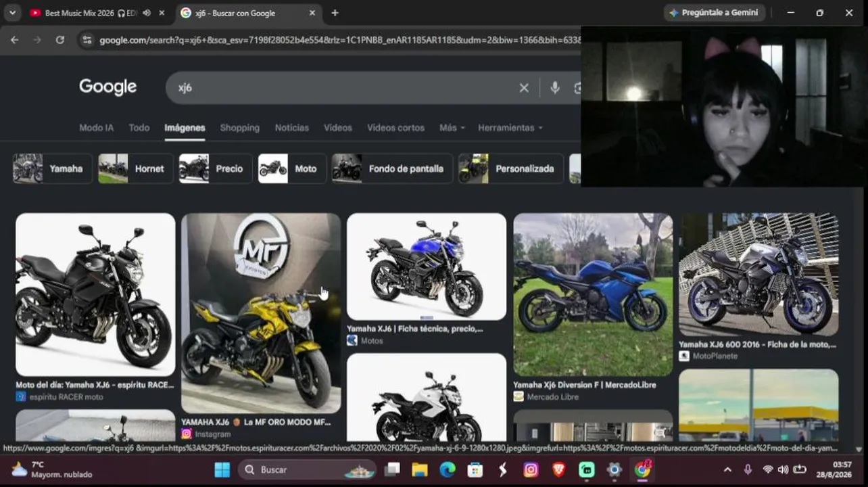Expand the Más dropdown menu
The image size is (868, 487).
point(452,128)
